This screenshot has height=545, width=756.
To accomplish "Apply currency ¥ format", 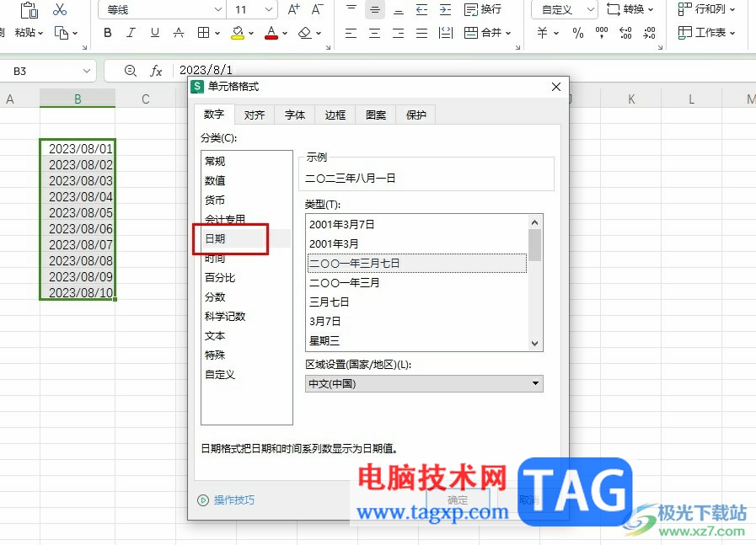I will (x=543, y=33).
